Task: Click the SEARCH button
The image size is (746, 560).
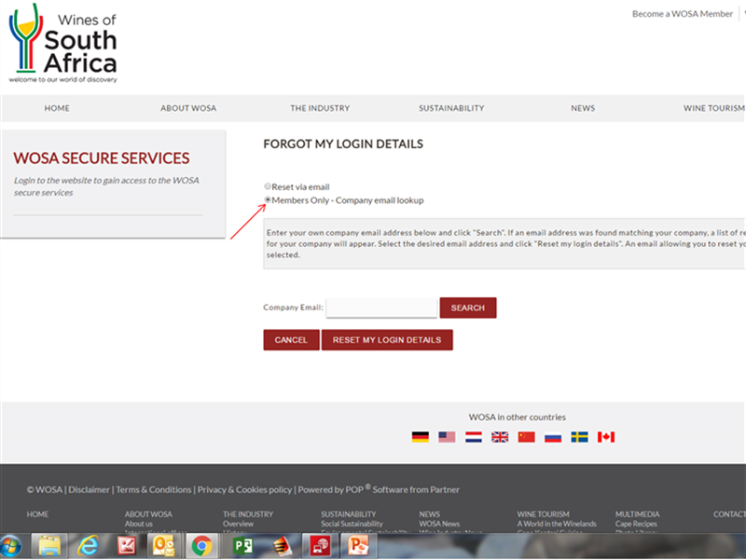Action: (x=468, y=307)
